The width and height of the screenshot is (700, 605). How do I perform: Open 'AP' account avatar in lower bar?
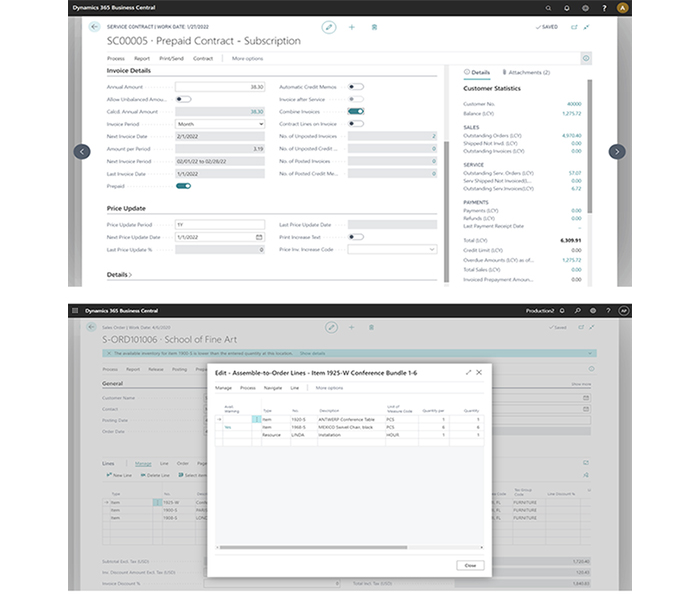tap(624, 310)
